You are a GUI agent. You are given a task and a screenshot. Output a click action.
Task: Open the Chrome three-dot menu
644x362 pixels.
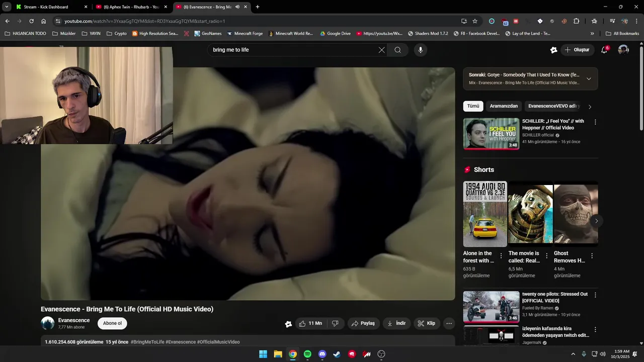pyautogui.click(x=636, y=21)
